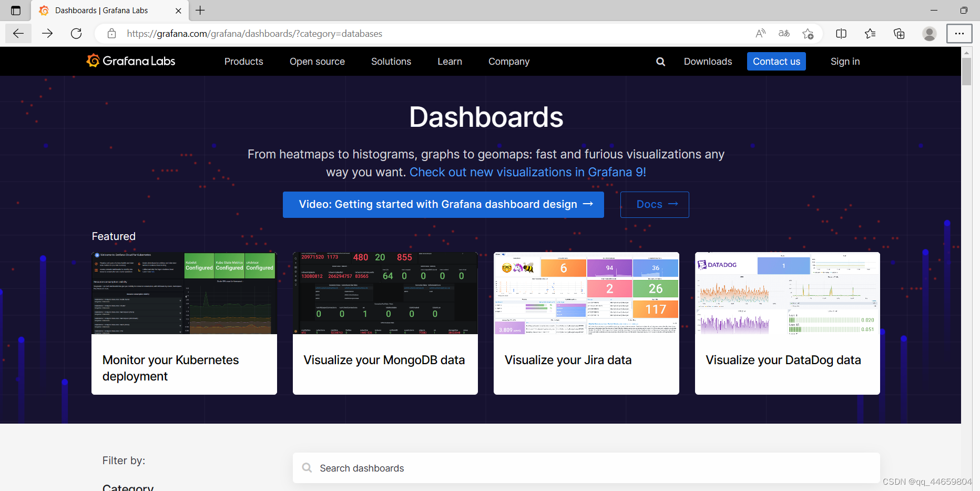
Task: Restore the browser window size
Action: tap(963, 10)
